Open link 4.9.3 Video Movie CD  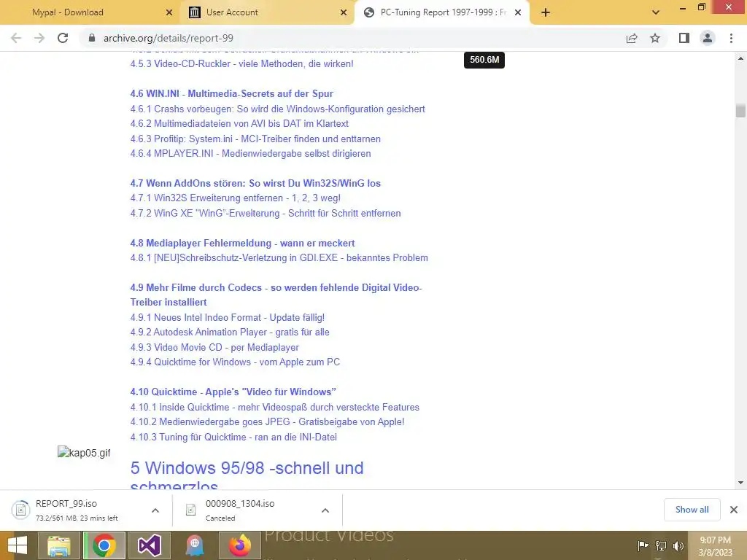tap(214, 348)
